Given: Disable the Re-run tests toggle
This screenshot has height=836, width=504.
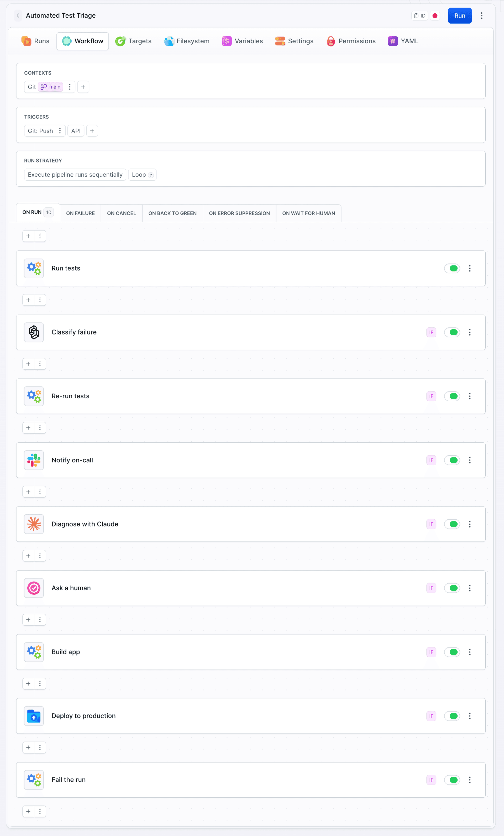Looking at the screenshot, I should 452,396.
